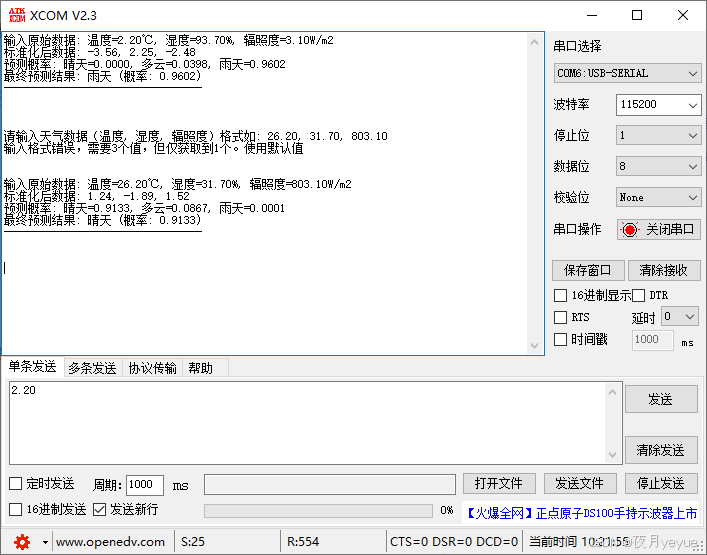Click 发送文件 to send file

tap(579, 484)
